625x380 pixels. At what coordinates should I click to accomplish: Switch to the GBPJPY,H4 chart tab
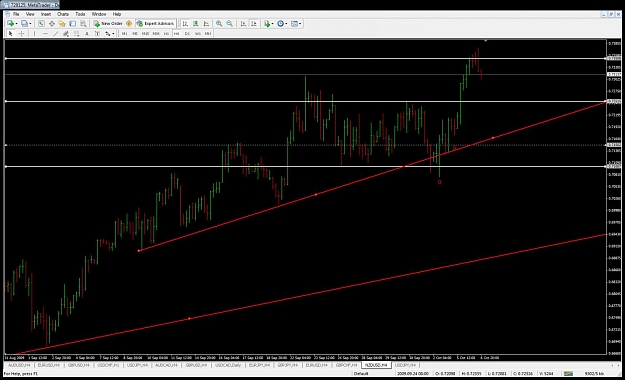click(288, 365)
